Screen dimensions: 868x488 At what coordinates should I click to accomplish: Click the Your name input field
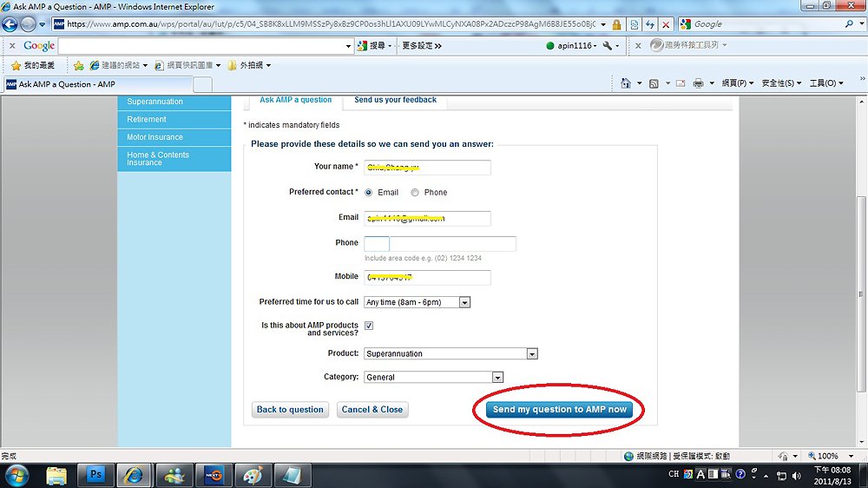click(427, 168)
